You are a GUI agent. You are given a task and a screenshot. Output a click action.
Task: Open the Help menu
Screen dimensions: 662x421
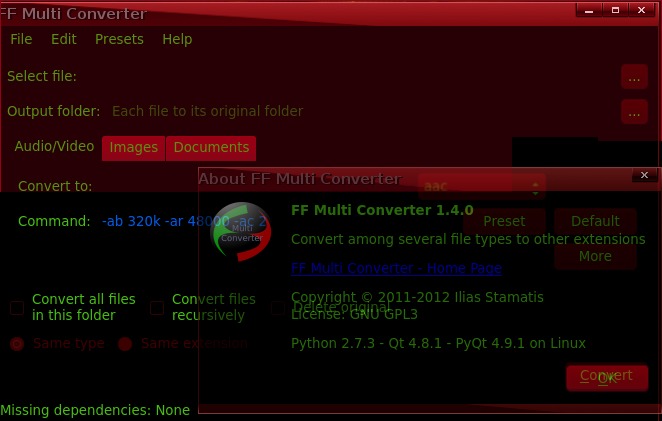177,39
